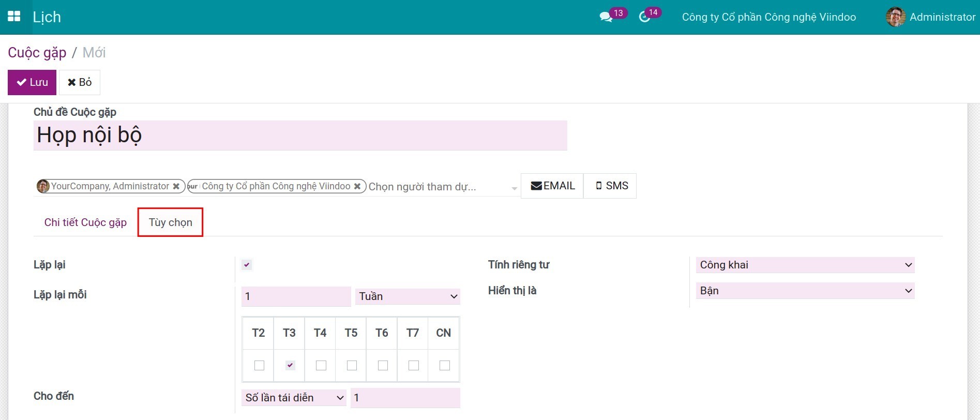Click the SMS phone button
This screenshot has height=420, width=980.
coord(611,186)
